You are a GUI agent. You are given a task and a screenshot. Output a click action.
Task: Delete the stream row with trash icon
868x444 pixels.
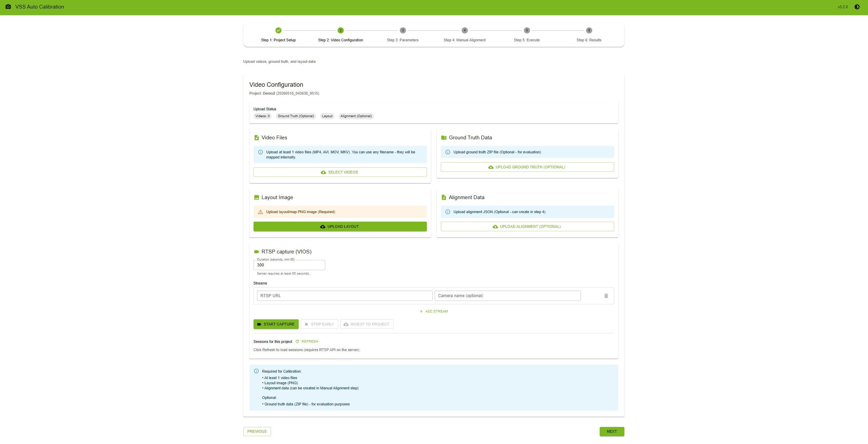pos(606,296)
